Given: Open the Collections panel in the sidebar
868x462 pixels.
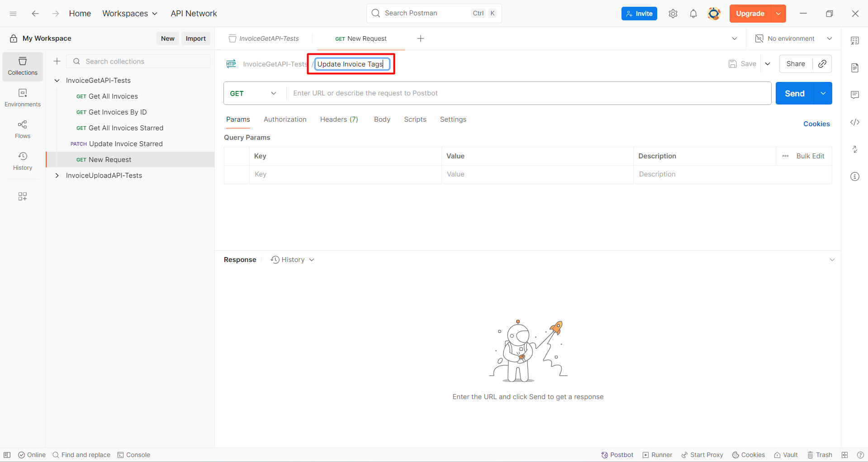Looking at the screenshot, I should coord(22,66).
